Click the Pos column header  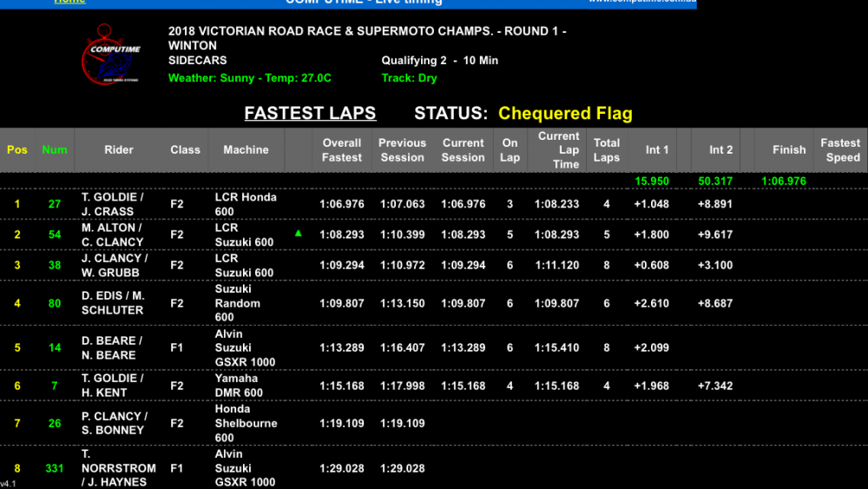click(17, 150)
